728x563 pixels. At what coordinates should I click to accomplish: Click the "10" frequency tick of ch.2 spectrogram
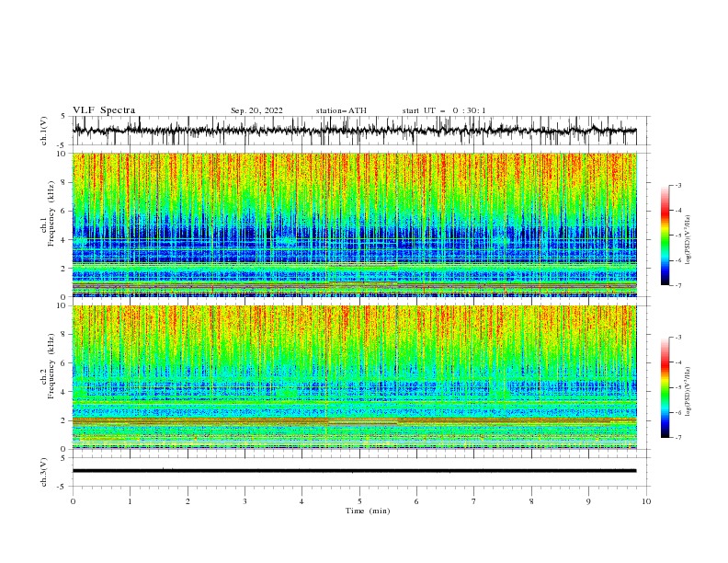[62, 305]
